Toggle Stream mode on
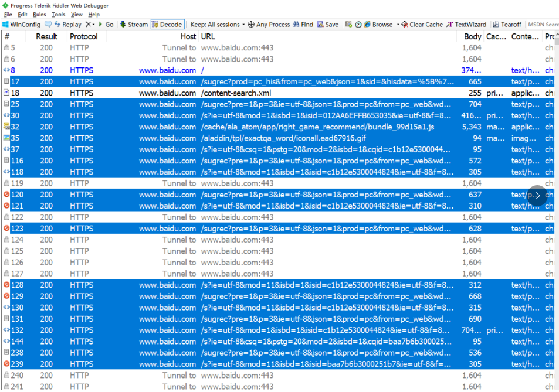The height and width of the screenshot is (392, 559). point(134,24)
